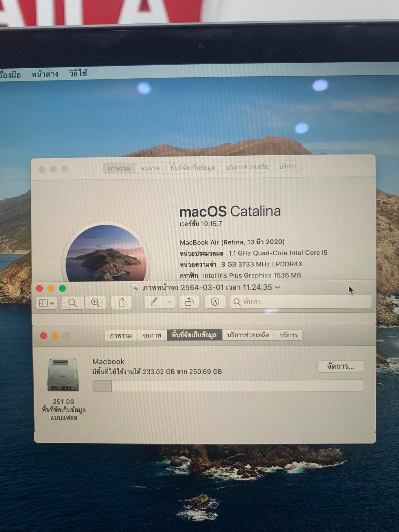The height and width of the screenshot is (532, 399).
Task: Open the sidebar view options dropdown in Preview
Action: pos(46,303)
